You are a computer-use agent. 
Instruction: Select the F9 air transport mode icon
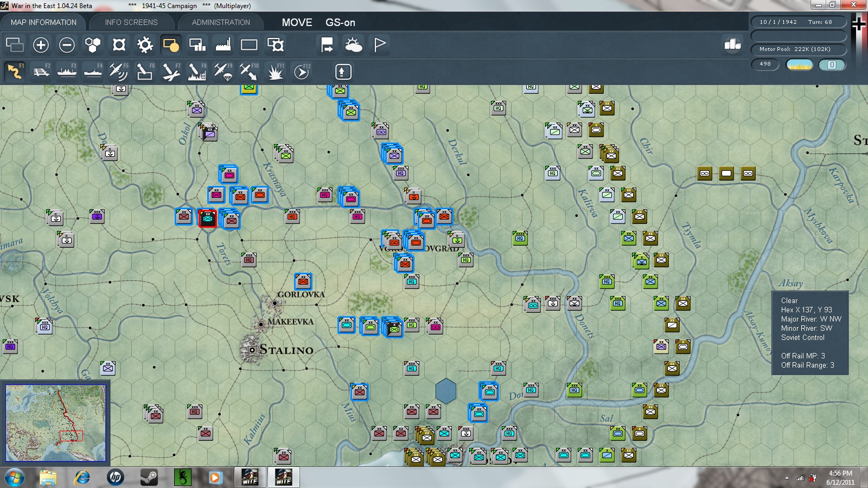click(223, 72)
